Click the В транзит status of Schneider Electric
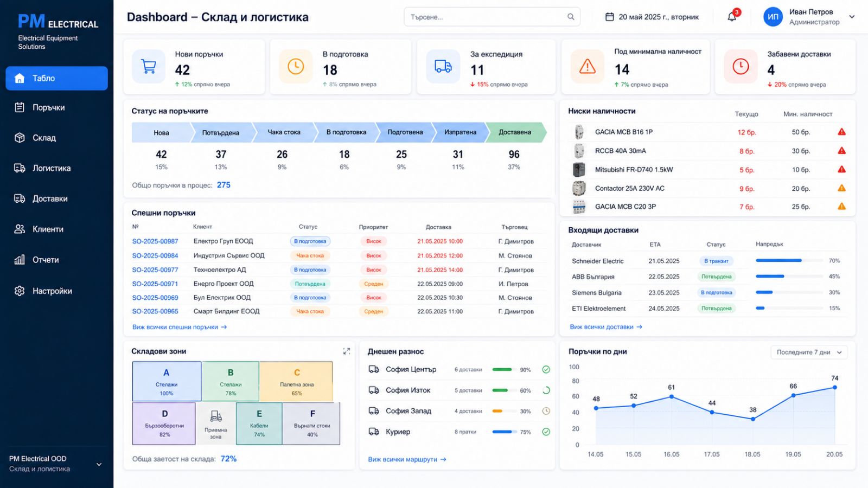The image size is (868, 488). point(716,261)
